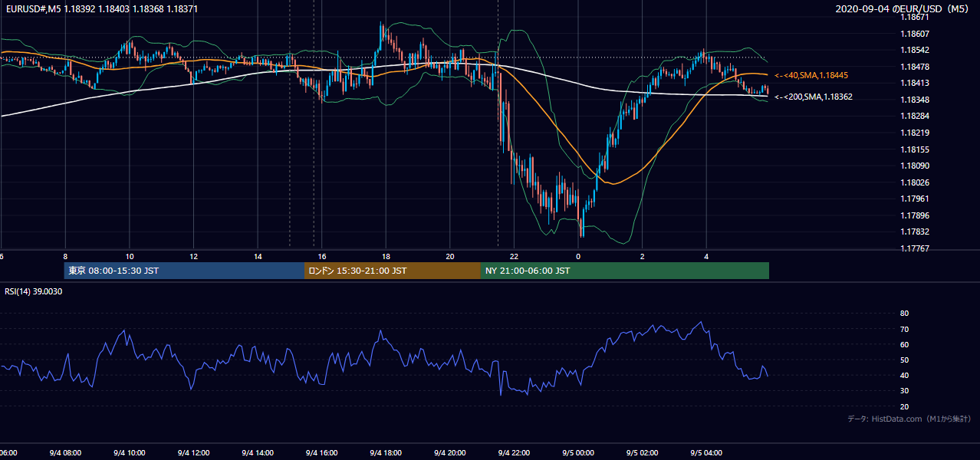This screenshot has height=460, width=980.
Task: Click price axis label 1.18219
Action: click(x=915, y=133)
